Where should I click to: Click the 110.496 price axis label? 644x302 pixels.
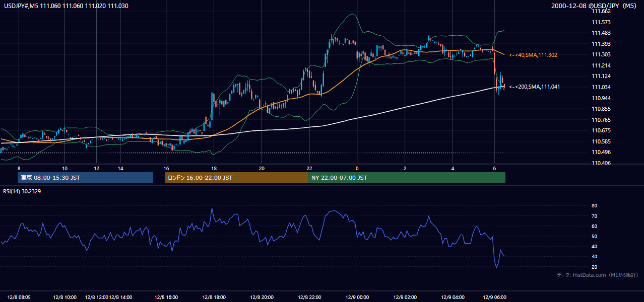coord(601,152)
